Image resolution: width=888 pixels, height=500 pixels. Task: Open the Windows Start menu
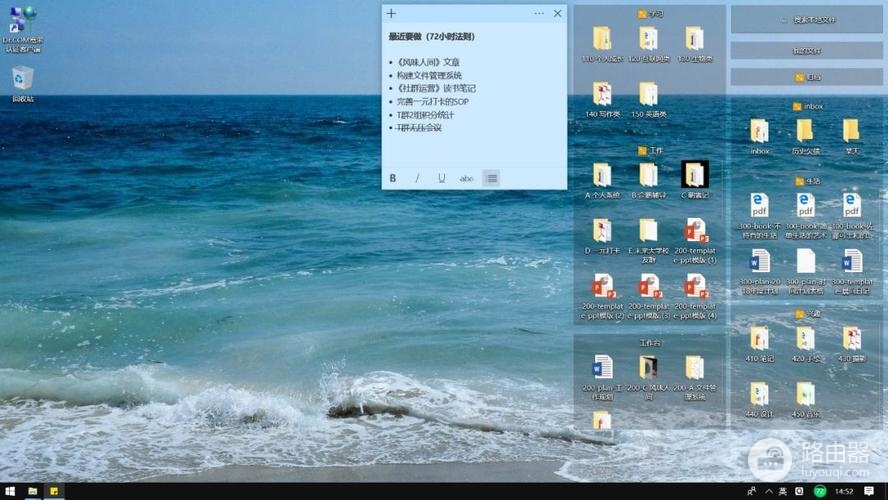coord(10,491)
